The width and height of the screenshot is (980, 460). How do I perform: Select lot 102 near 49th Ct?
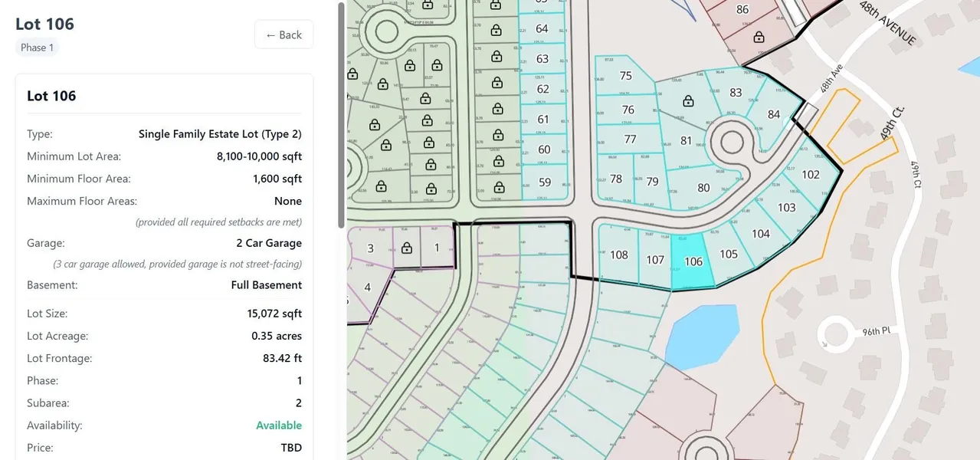click(810, 175)
